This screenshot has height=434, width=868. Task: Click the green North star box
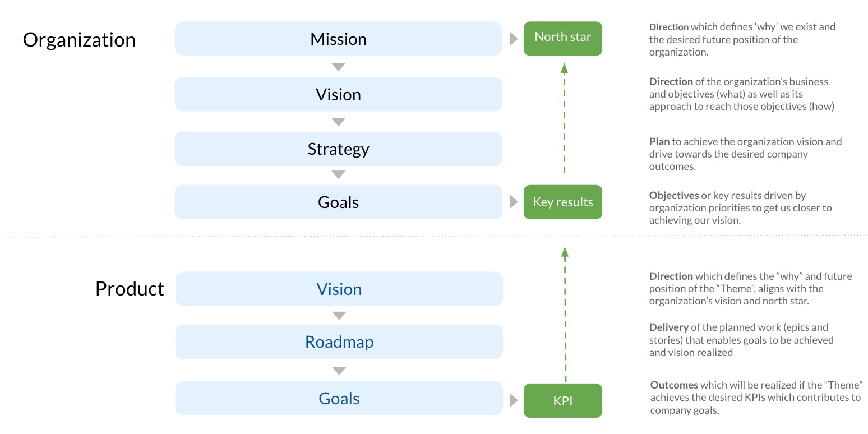(562, 38)
